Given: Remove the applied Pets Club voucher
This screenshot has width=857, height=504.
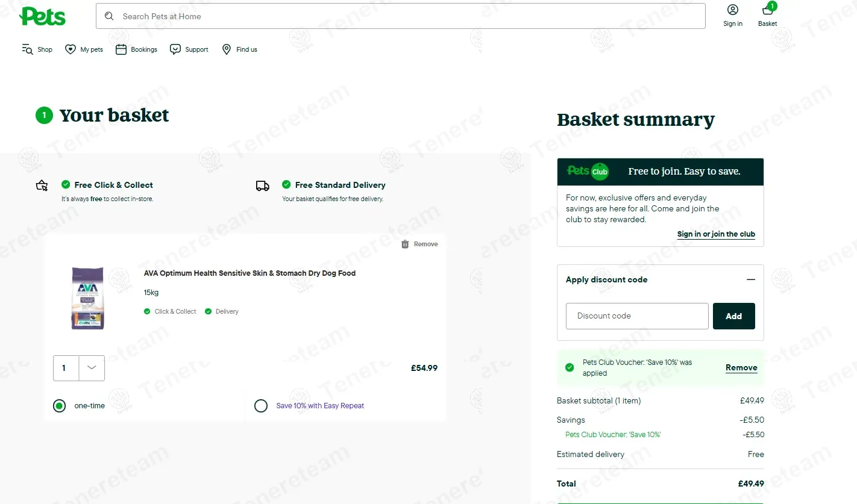Looking at the screenshot, I should [741, 368].
